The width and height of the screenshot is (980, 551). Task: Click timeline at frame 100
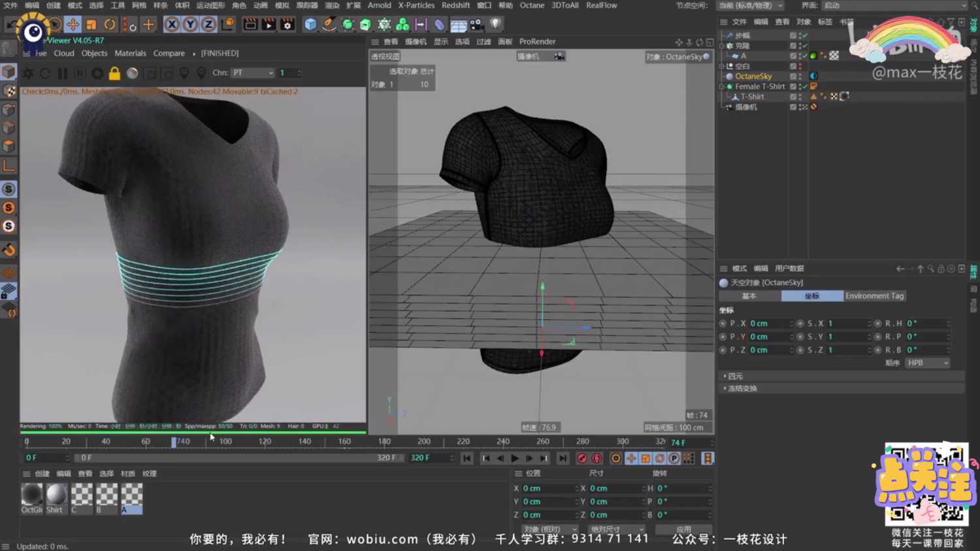[x=225, y=442]
